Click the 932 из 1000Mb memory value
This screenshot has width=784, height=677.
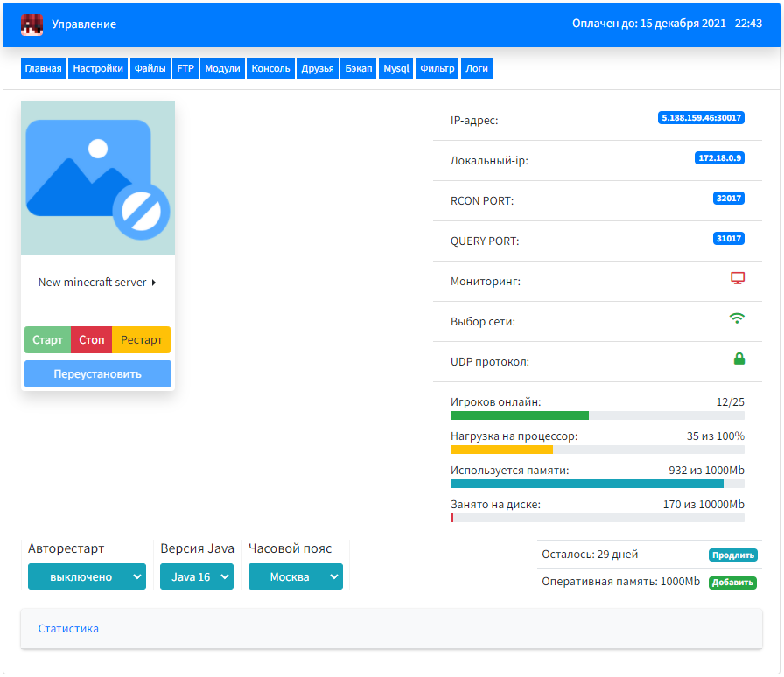point(706,471)
